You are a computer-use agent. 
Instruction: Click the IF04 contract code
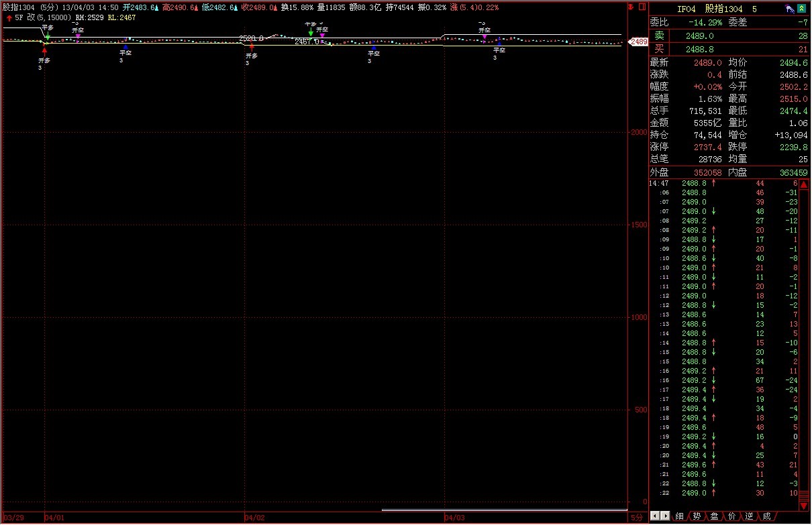click(x=687, y=9)
